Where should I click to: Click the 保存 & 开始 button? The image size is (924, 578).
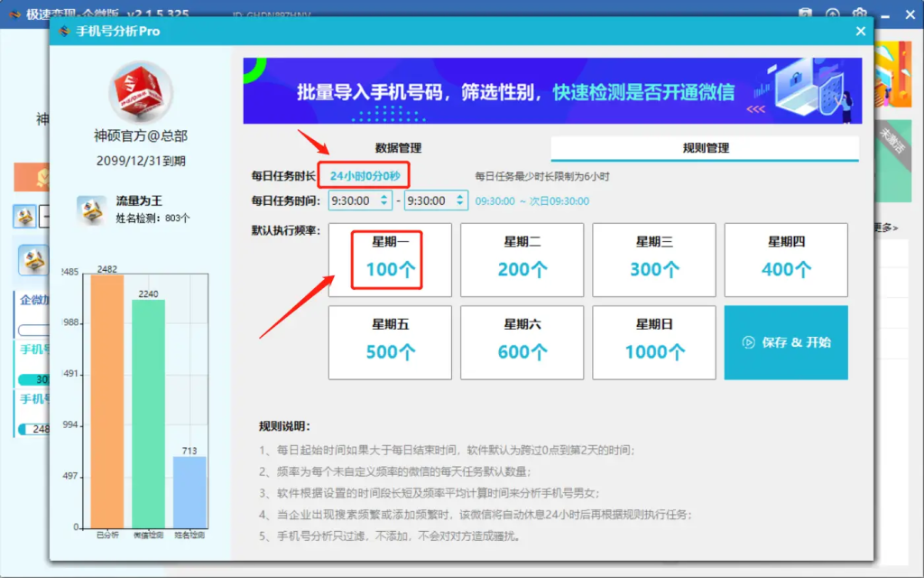786,343
